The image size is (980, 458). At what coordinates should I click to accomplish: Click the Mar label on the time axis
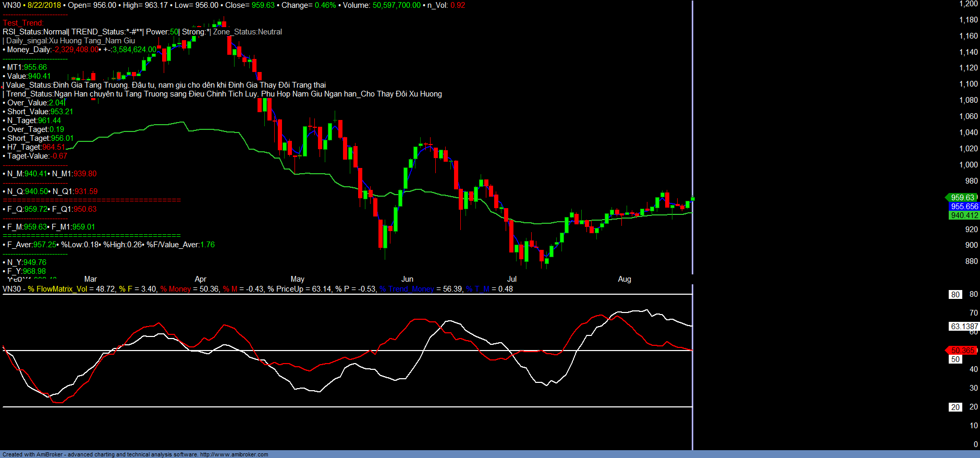(x=90, y=279)
